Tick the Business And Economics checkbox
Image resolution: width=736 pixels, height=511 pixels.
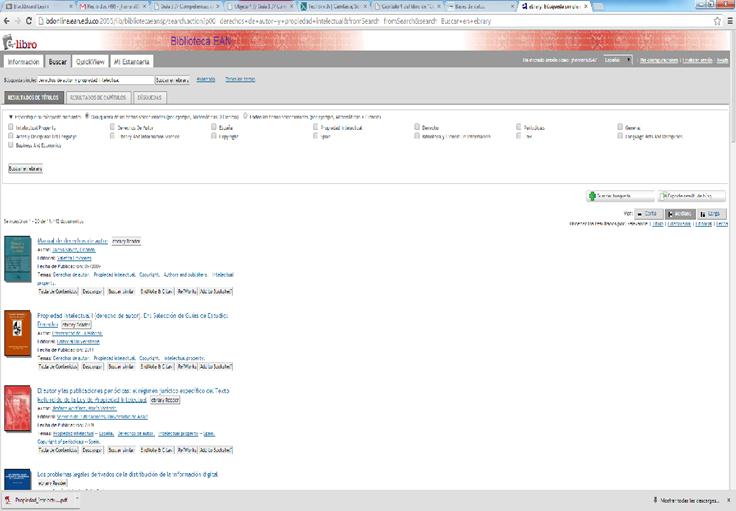coord(11,145)
